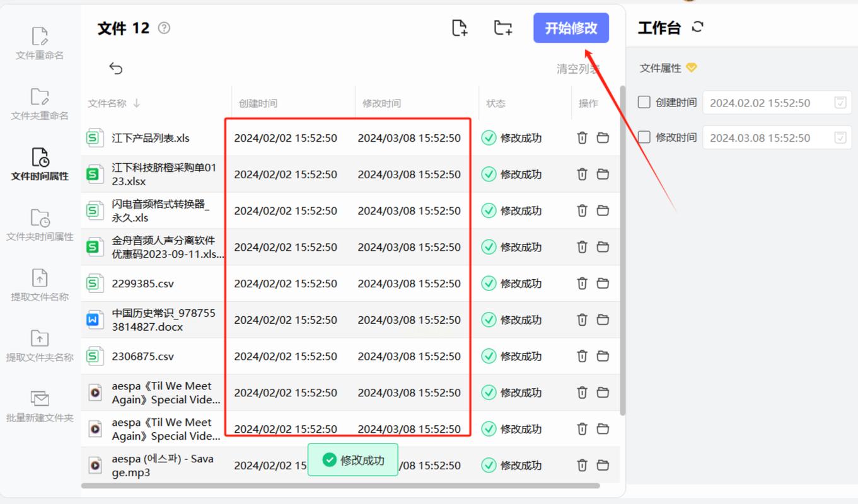The image size is (858, 504).
Task: Click the 开始修改 button
Action: (571, 28)
